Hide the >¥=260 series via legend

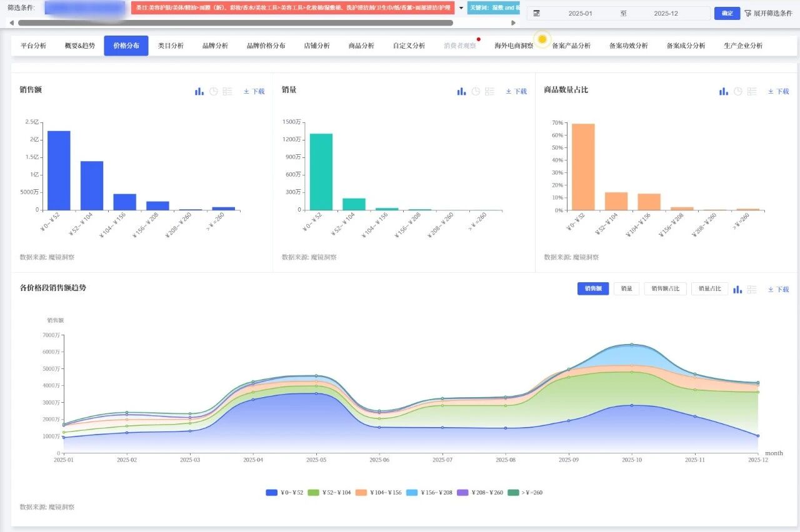(x=514, y=493)
